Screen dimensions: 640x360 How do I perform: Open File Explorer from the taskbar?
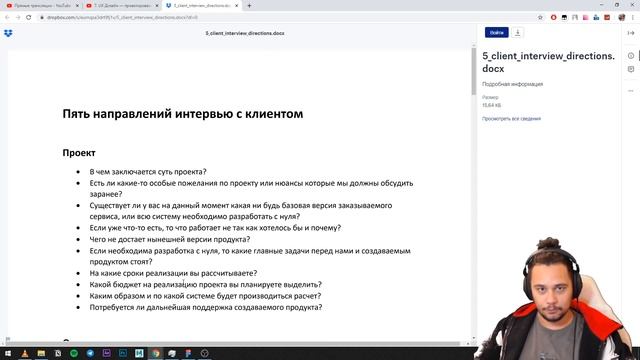point(41,353)
